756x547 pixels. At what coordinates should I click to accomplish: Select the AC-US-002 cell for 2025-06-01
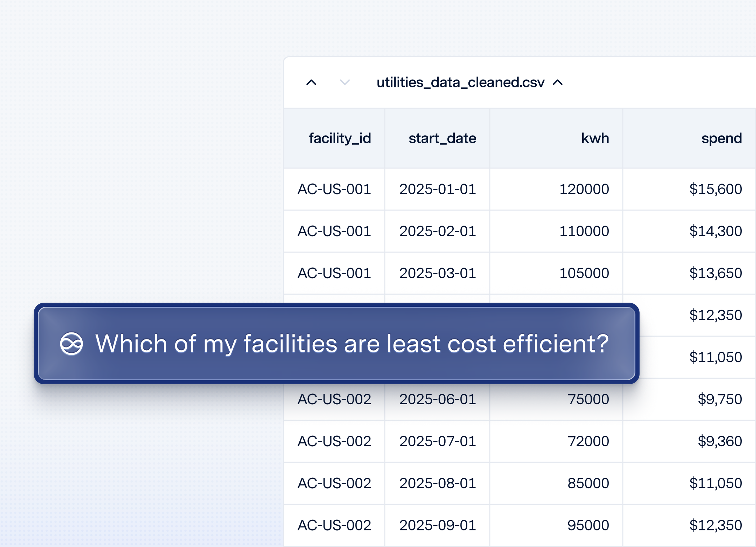point(334,402)
